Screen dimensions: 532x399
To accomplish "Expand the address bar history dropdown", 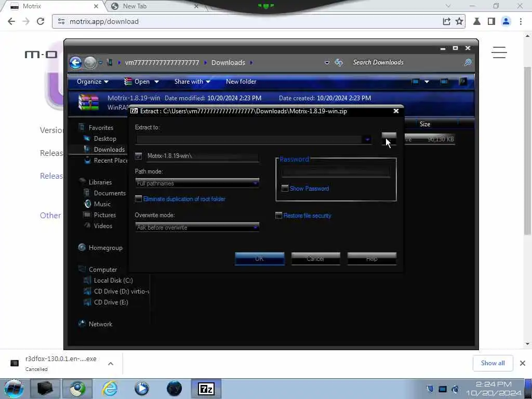I will pos(327,62).
